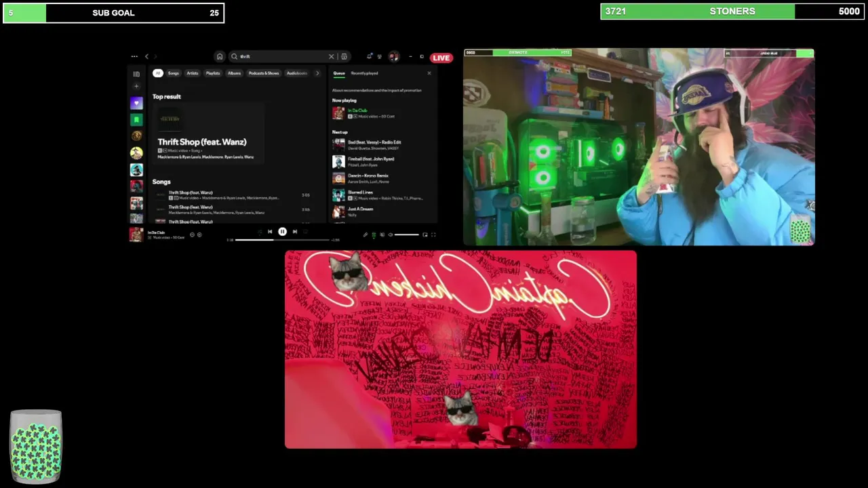The width and height of the screenshot is (868, 488).
Task: Toggle the green Queue icon
Action: tap(374, 235)
